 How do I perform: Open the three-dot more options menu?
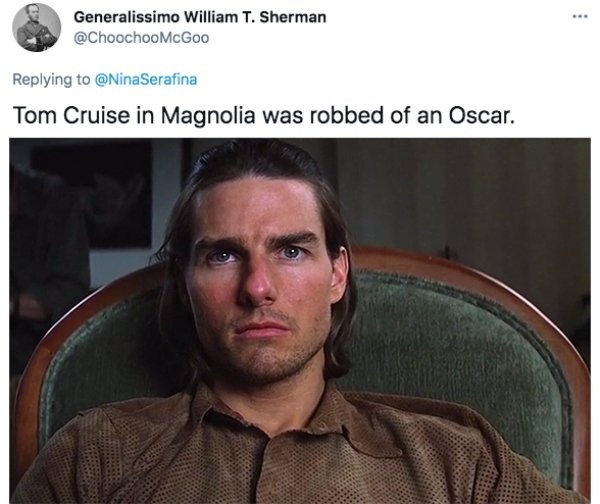click(580, 16)
